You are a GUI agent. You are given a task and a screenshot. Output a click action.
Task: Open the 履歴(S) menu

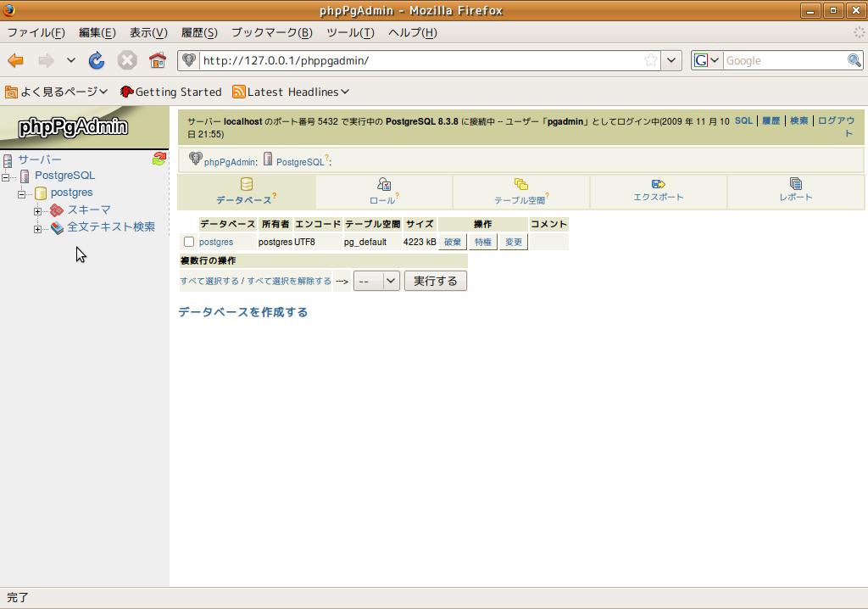tap(199, 33)
